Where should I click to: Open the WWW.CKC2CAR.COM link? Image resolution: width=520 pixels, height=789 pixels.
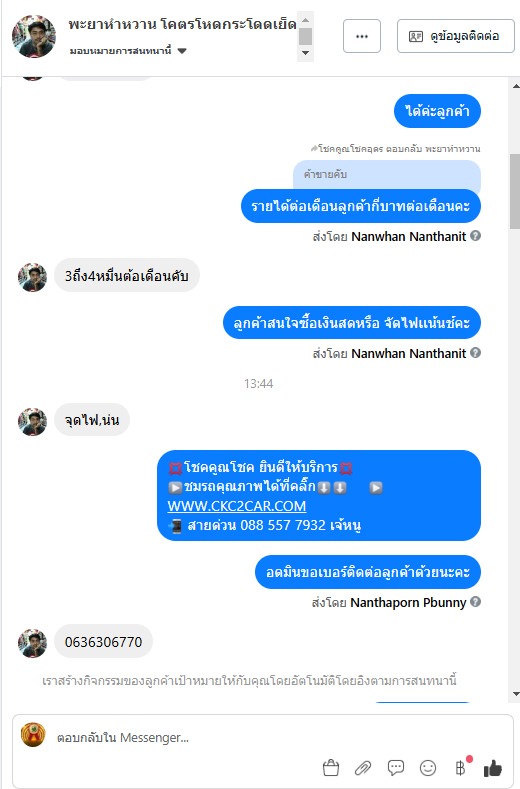click(x=237, y=506)
